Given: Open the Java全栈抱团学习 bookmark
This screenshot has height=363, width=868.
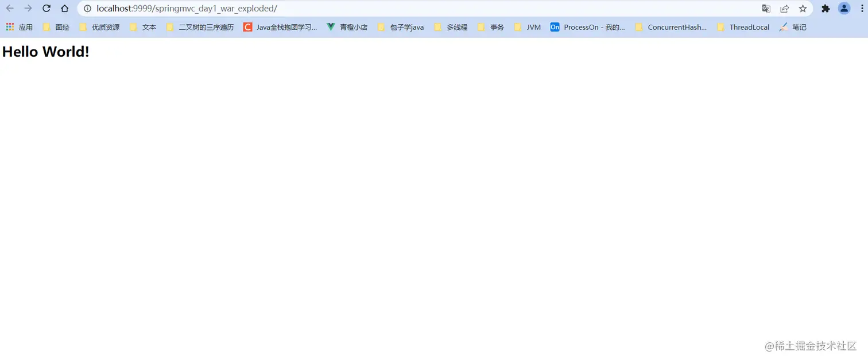Looking at the screenshot, I should [x=280, y=27].
